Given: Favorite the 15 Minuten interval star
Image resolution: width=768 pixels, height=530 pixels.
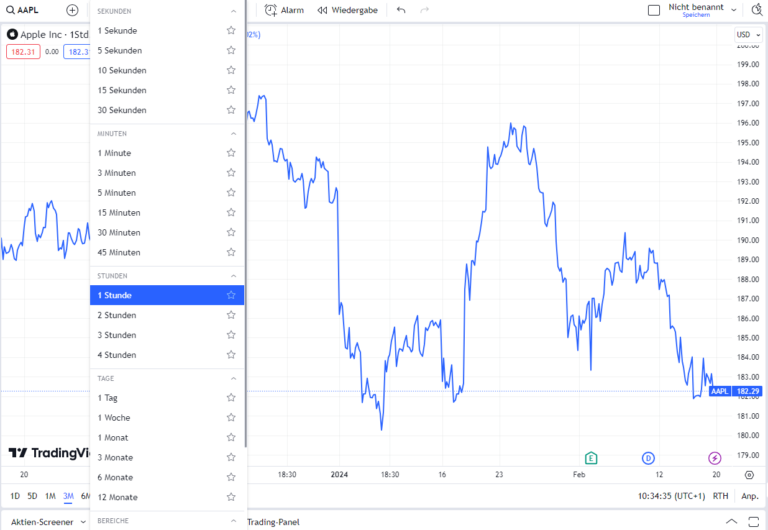Looking at the screenshot, I should click(x=231, y=213).
